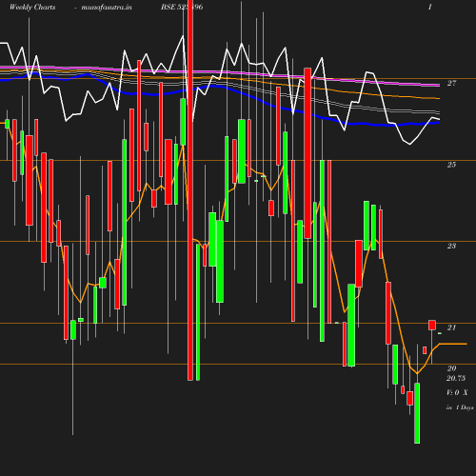This screenshot has width=476, height=476.
Task: Click the 25 price axis label
Action: click(x=451, y=165)
